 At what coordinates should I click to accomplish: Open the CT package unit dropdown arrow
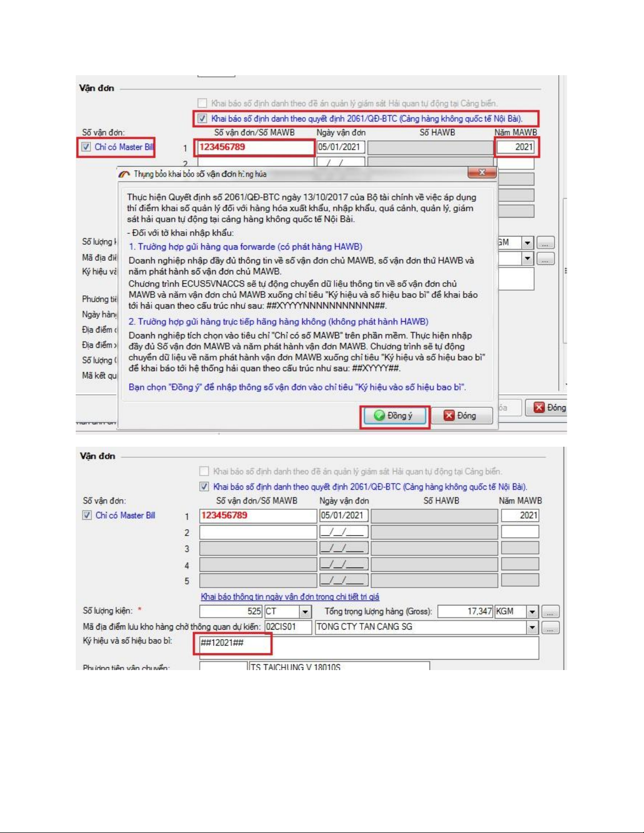pos(305,612)
